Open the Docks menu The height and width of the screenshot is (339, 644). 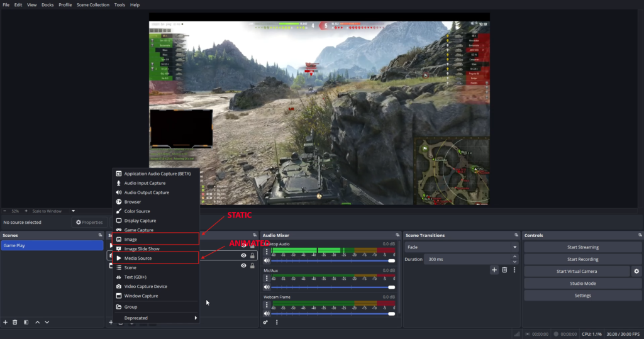[48, 5]
